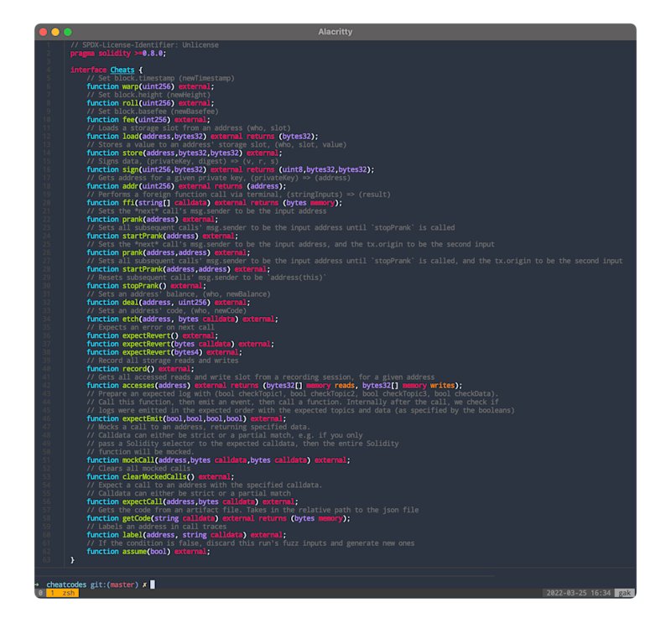Click the comment 'Clears all mocked calls'
671x644 pixels.
[138, 469]
